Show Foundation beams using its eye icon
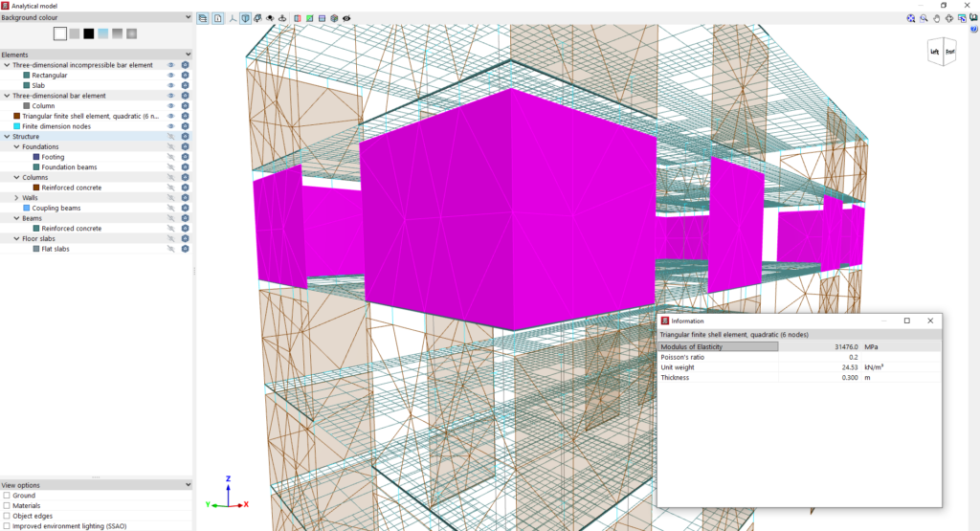Image resolution: width=980 pixels, height=531 pixels. pos(170,167)
